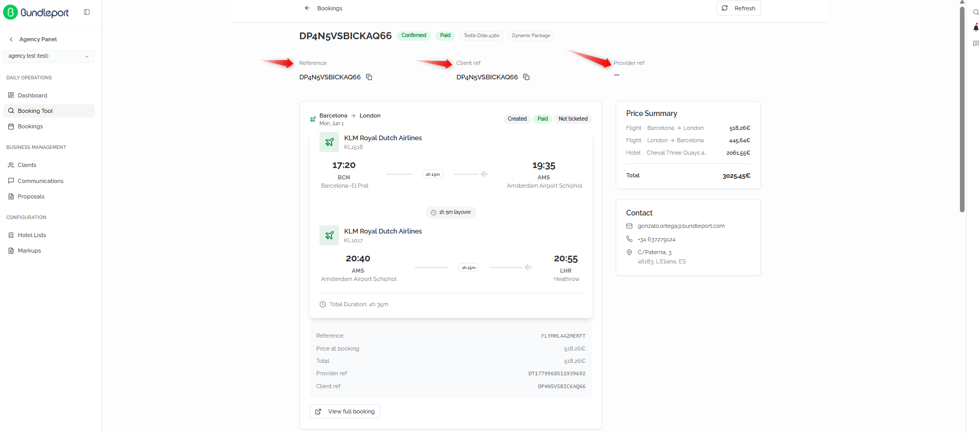Open Hotel Lists in sidebar
This screenshot has height=433, width=980.
(49, 235)
